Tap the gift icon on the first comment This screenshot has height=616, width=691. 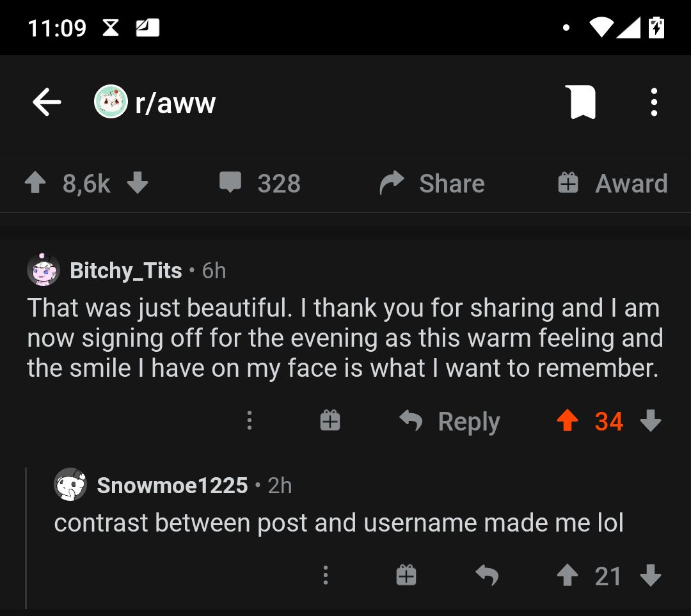pos(330,420)
